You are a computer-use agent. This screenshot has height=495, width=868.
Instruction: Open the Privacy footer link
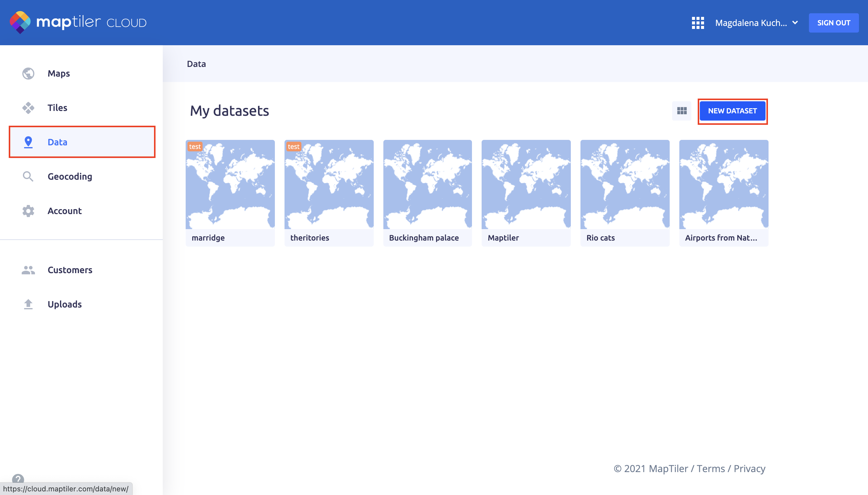click(749, 468)
